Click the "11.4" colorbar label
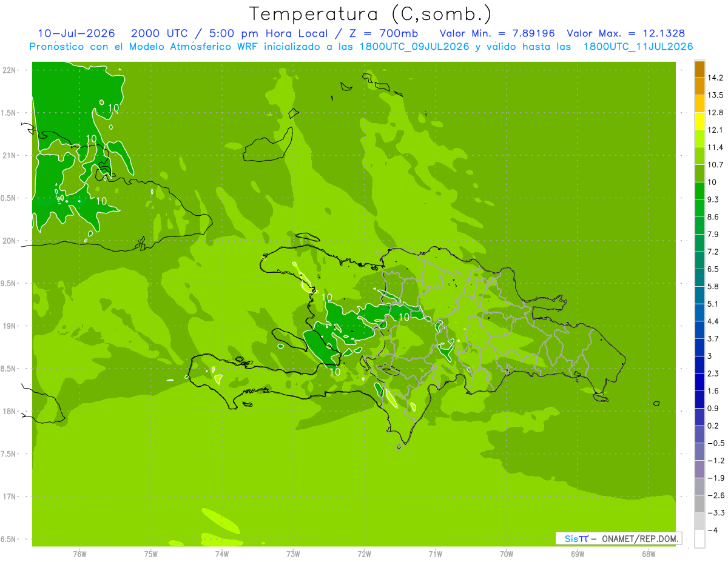Image resolution: width=728 pixels, height=562 pixels. [x=715, y=147]
